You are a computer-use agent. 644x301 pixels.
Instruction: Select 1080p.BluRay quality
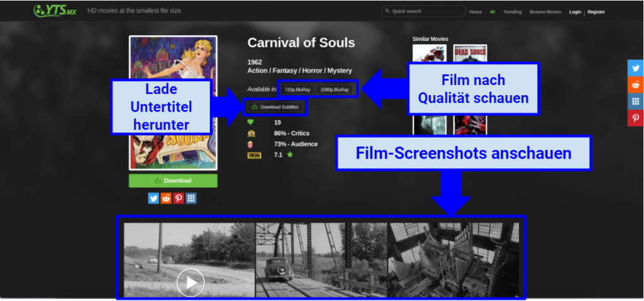pos(335,89)
